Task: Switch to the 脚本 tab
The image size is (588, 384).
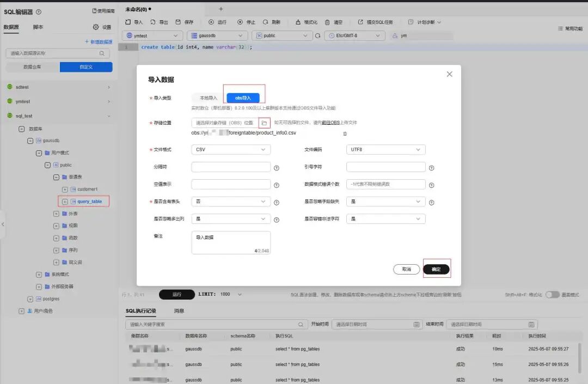Action: (38, 27)
